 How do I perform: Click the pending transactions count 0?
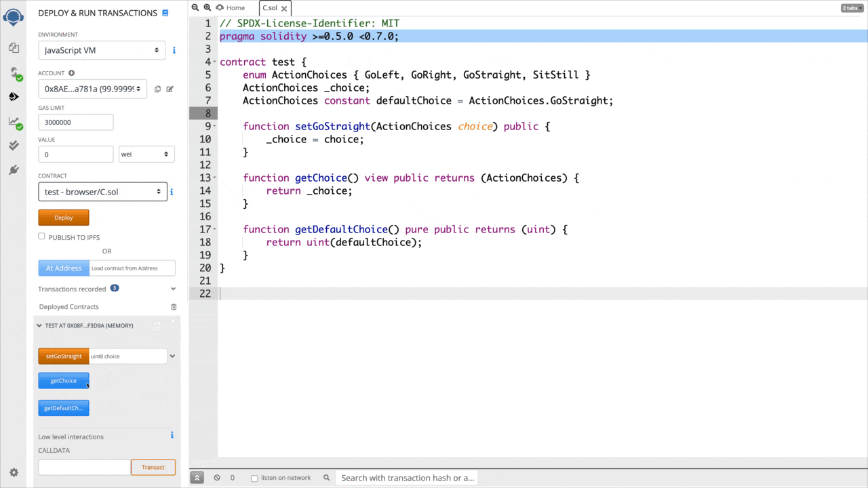tap(233, 478)
